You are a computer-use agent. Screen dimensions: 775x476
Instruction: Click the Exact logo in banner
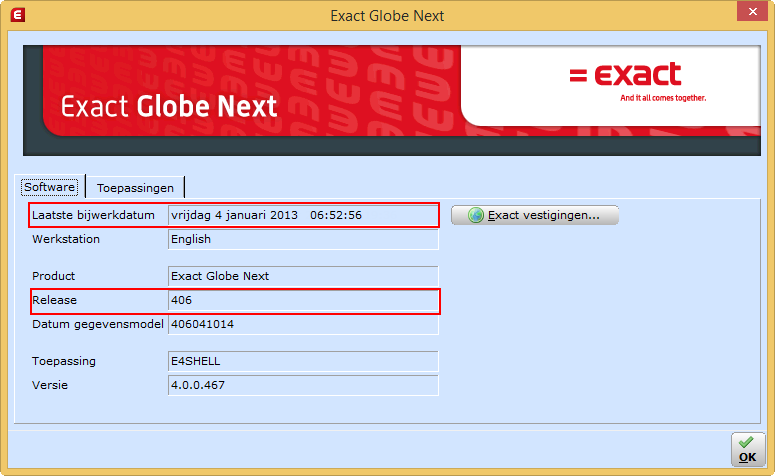pos(625,74)
